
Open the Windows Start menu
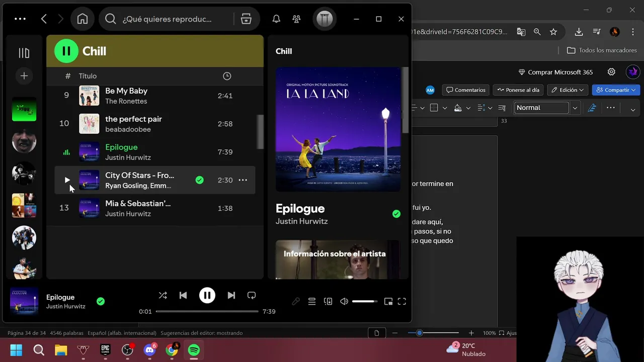point(16,350)
